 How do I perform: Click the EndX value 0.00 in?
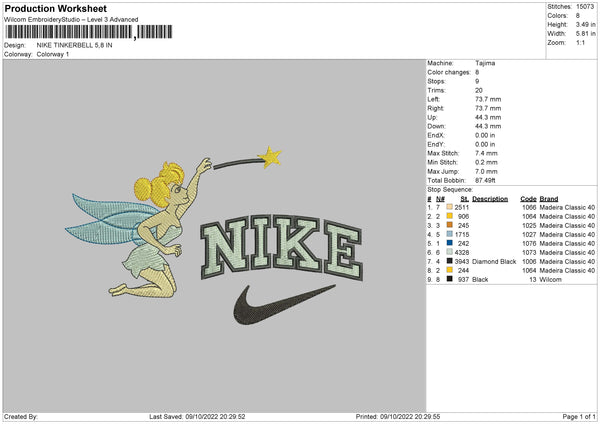pyautogui.click(x=485, y=135)
